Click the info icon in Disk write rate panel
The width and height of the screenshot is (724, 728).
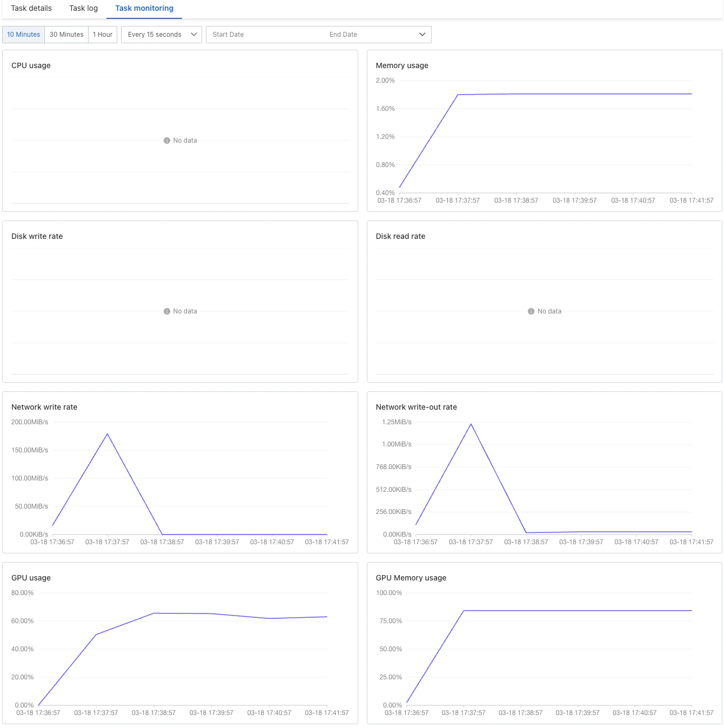pyautogui.click(x=167, y=311)
